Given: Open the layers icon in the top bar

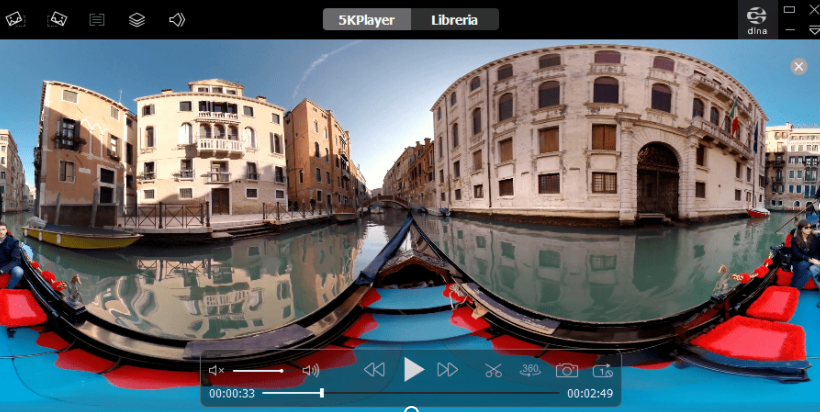Looking at the screenshot, I should (x=136, y=20).
